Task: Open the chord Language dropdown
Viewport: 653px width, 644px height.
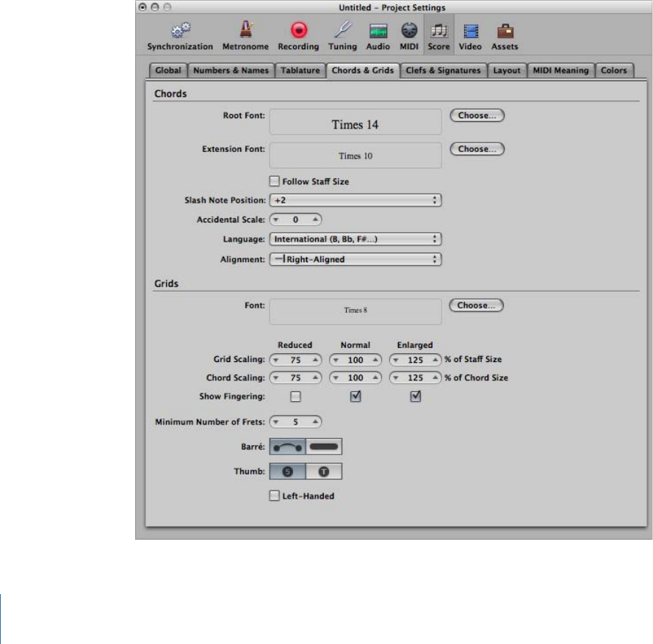Action: 356,239
